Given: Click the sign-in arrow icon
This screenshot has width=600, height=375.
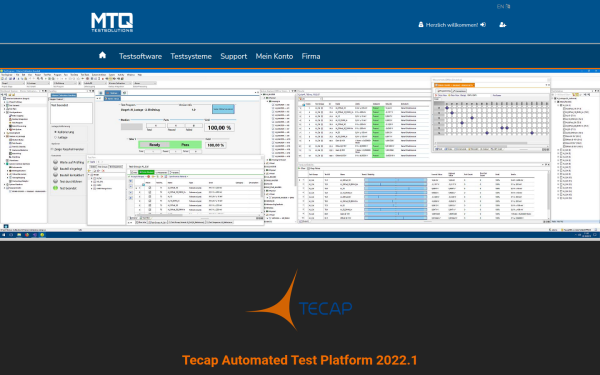Looking at the screenshot, I should [483, 25].
